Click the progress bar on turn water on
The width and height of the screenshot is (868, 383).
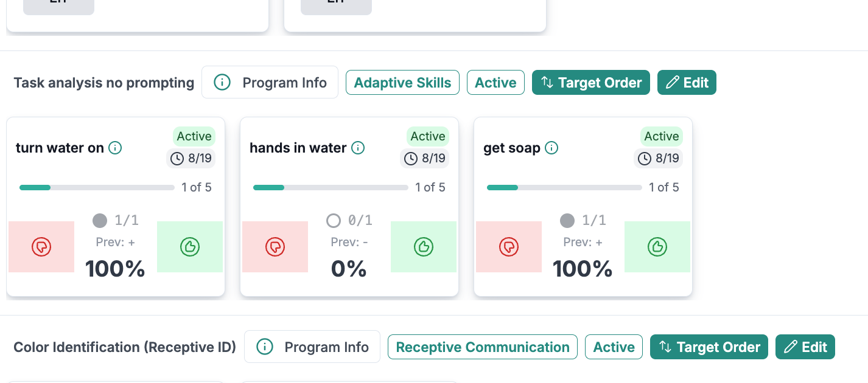[97, 187]
